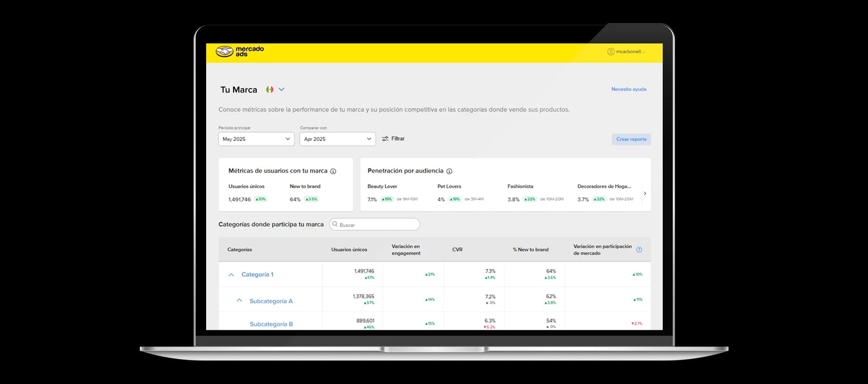
Task: Click the search magnifier icon
Action: point(335,224)
